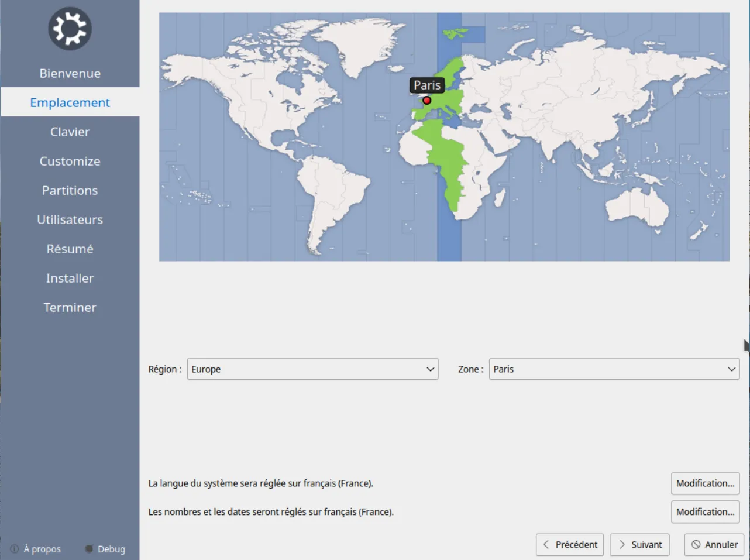This screenshot has width=750, height=560.
Task: Modify the system language setting
Action: (705, 483)
